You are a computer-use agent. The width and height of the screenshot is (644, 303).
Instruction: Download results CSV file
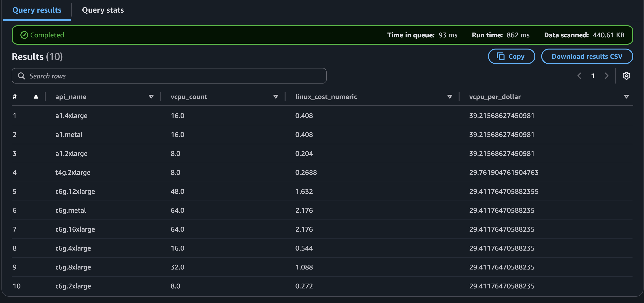coord(587,57)
